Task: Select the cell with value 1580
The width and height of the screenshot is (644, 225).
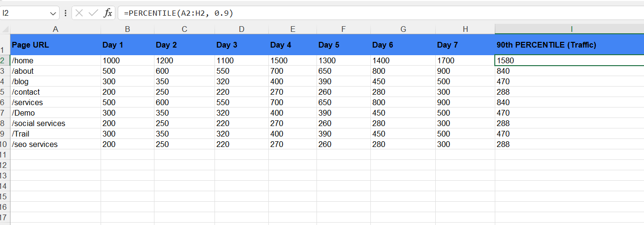Action: point(570,60)
